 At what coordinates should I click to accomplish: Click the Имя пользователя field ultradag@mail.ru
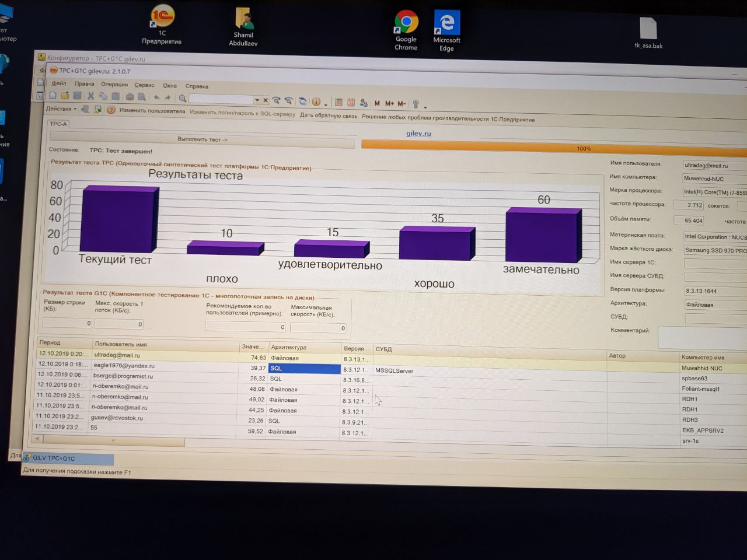click(x=715, y=166)
